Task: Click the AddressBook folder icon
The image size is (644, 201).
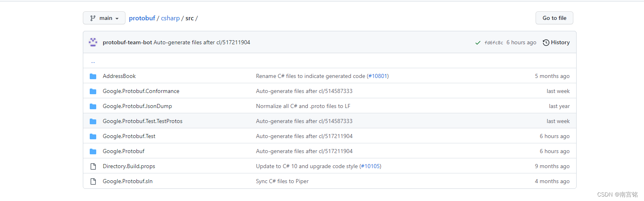Action: [93, 76]
